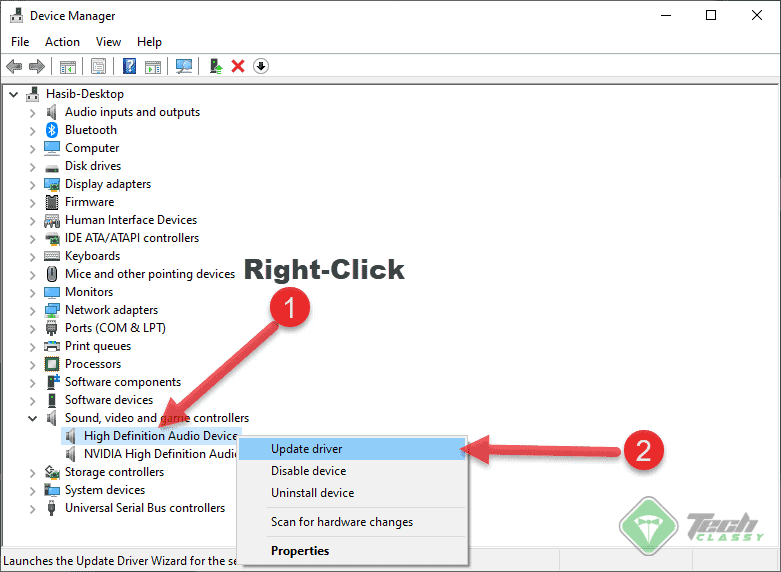Click the Update device driver toolbar icon
This screenshot has height=572, width=781.
point(215,66)
